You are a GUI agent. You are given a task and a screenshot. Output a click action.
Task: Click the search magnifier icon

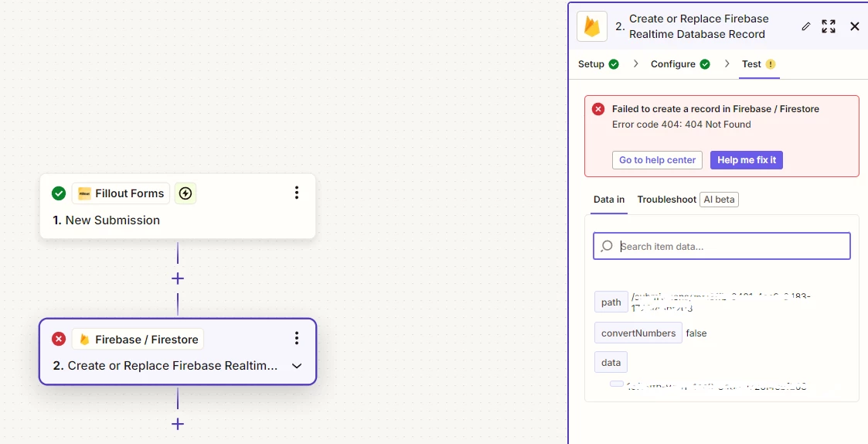[607, 246]
